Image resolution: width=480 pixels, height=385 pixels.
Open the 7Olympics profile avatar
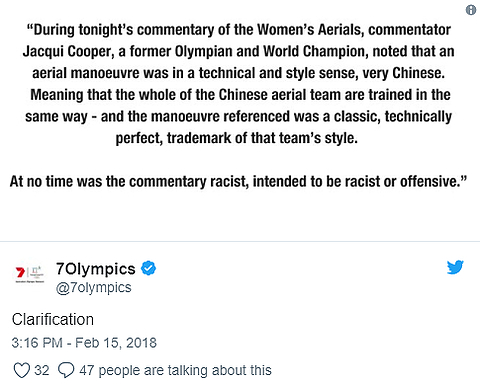point(29,274)
